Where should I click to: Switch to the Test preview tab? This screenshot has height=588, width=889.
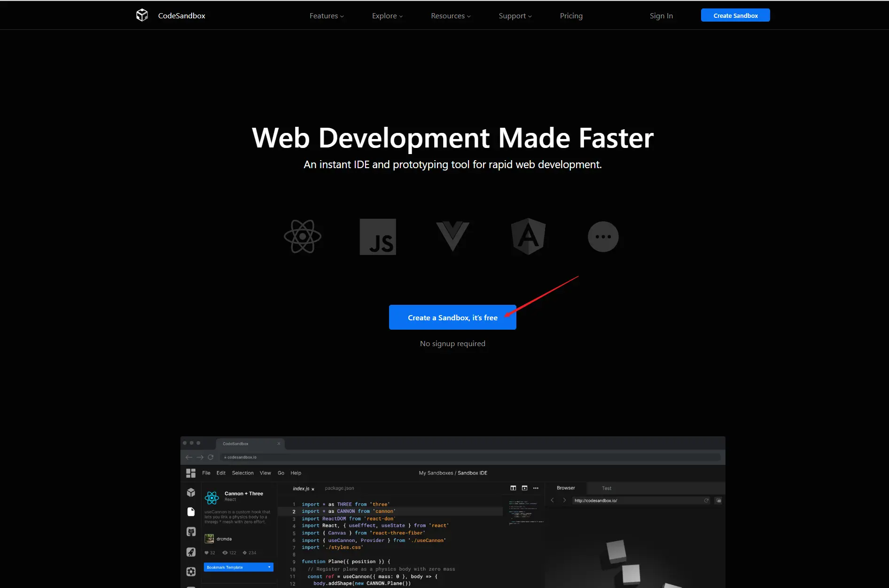pos(607,488)
